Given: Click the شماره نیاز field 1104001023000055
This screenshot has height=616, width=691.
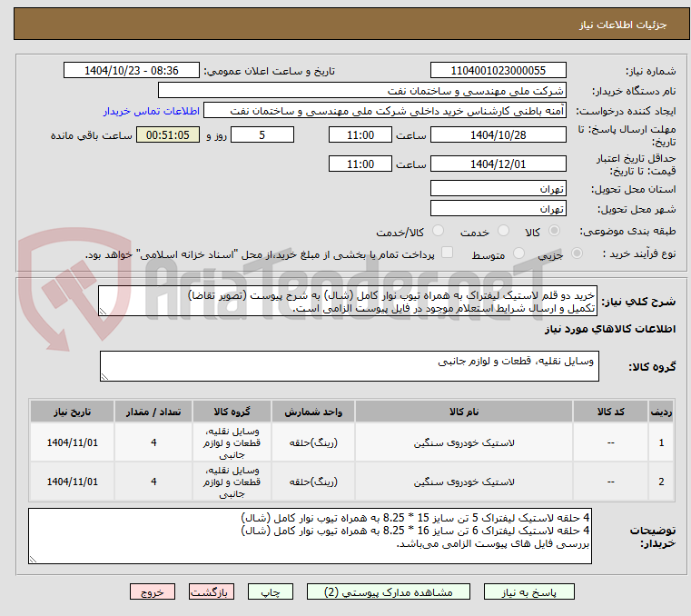Looking at the screenshot, I should 498,71.
